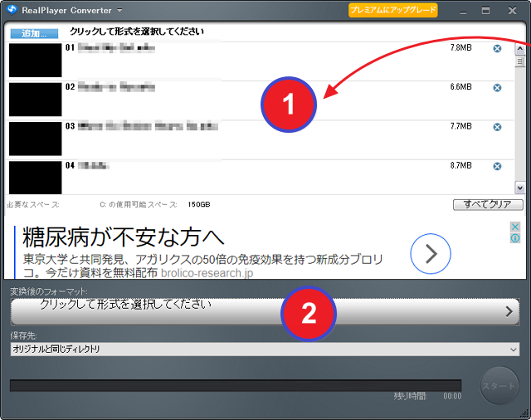
Task: Open the save destination dropdown
Action: (x=265, y=349)
